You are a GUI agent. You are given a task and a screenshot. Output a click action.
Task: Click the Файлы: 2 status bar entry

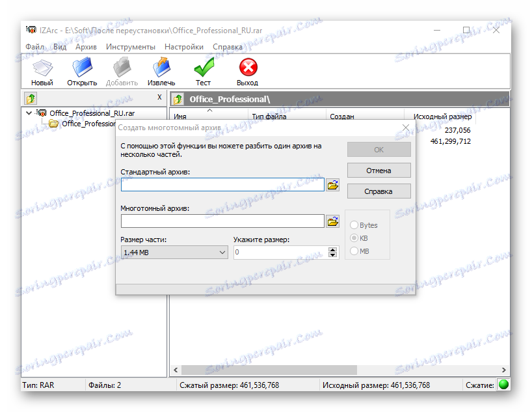point(105,385)
